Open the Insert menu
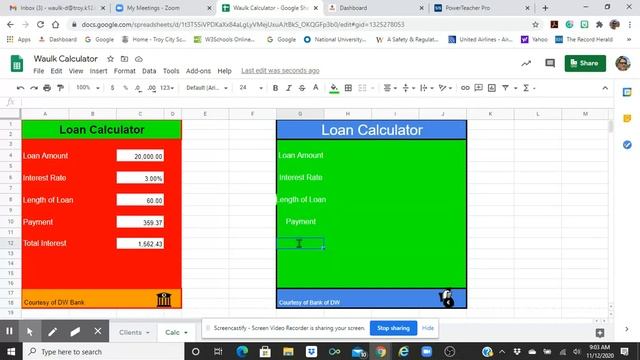Screen dimensions: 640x360 tap(98, 71)
